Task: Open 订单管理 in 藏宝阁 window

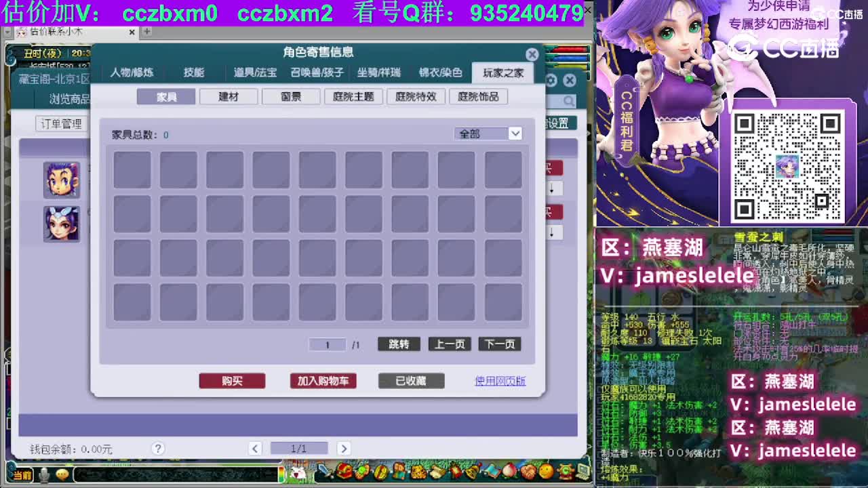Action: pos(61,123)
